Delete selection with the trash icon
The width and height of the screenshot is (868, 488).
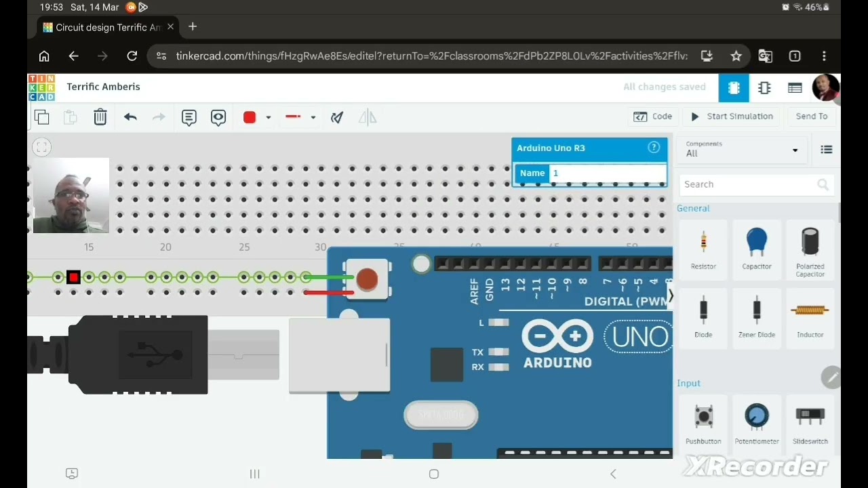[x=100, y=117]
